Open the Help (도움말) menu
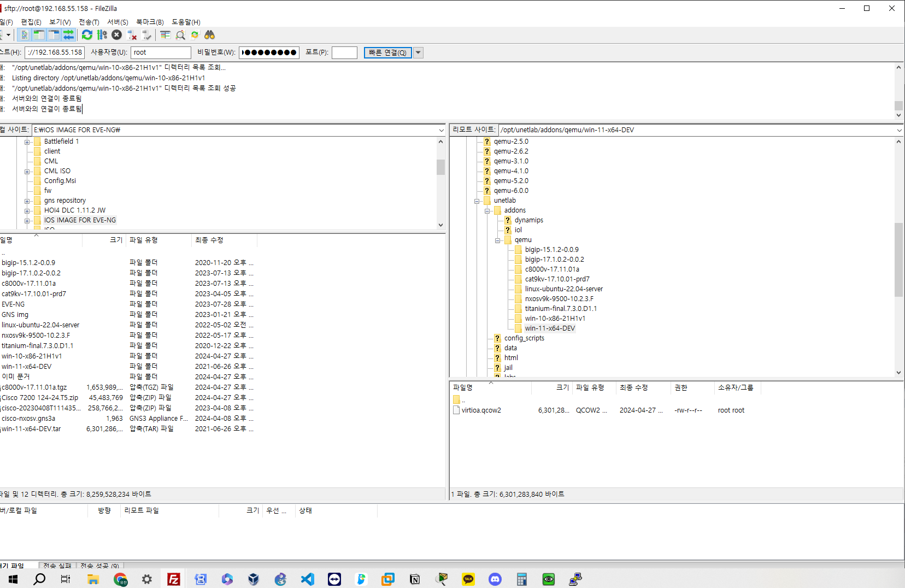Screen dimensions: 905x588 coord(186,22)
